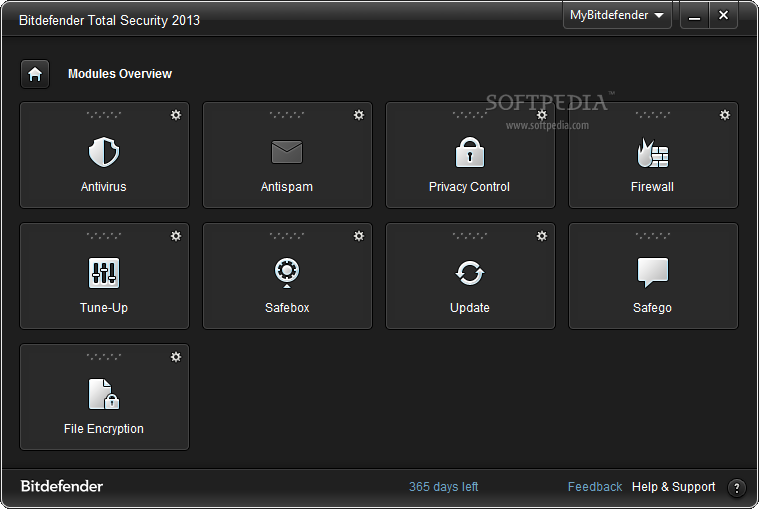The height and width of the screenshot is (509, 759).
Task: Open Tune-Up settings gear
Action: [176, 236]
